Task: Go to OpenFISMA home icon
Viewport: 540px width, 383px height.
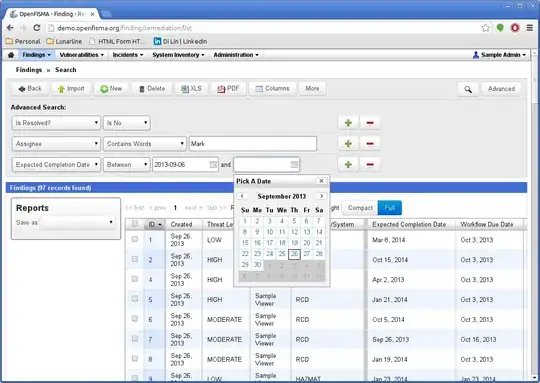Action: tap(11, 55)
